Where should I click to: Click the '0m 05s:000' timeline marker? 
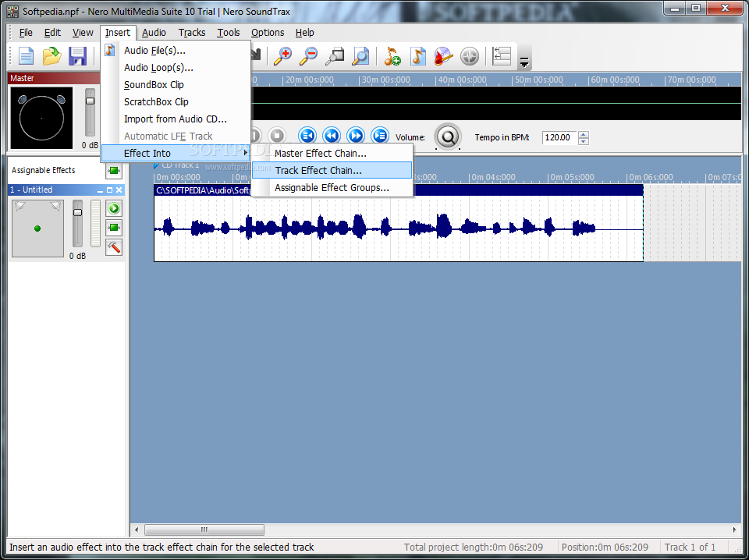tap(572, 178)
